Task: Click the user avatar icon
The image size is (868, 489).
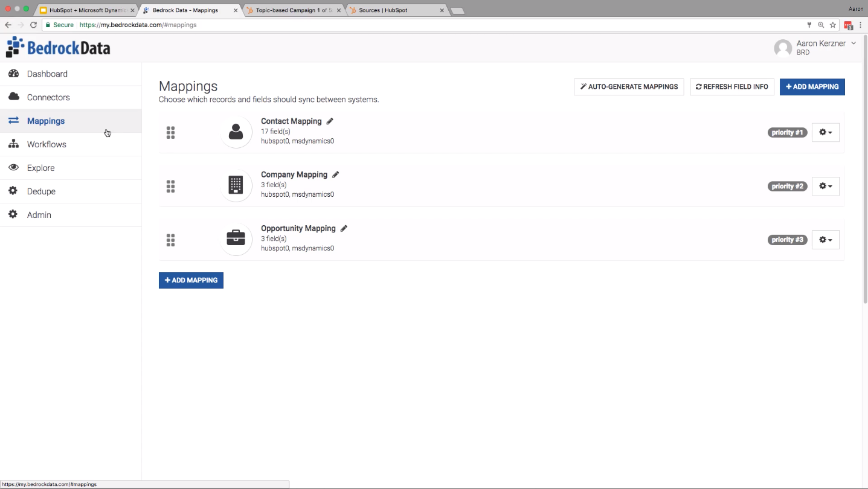Action: coord(783,48)
